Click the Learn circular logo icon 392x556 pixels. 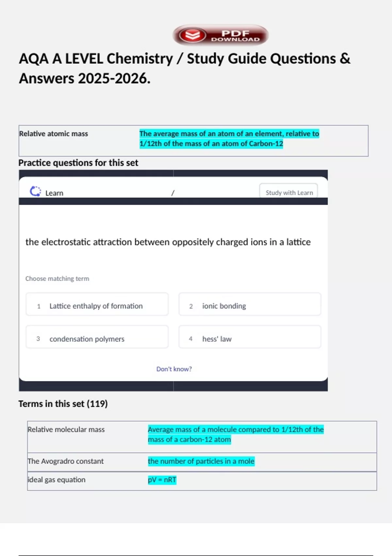[x=35, y=191]
